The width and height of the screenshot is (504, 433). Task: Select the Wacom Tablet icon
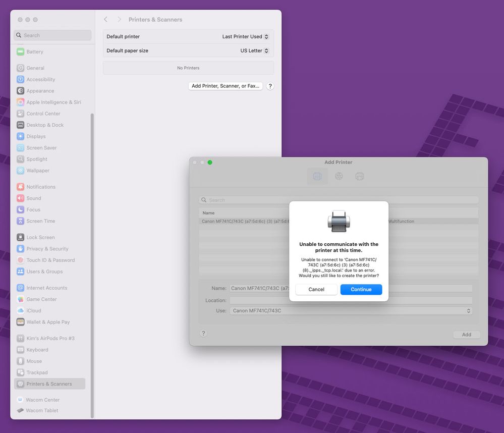(x=20, y=410)
